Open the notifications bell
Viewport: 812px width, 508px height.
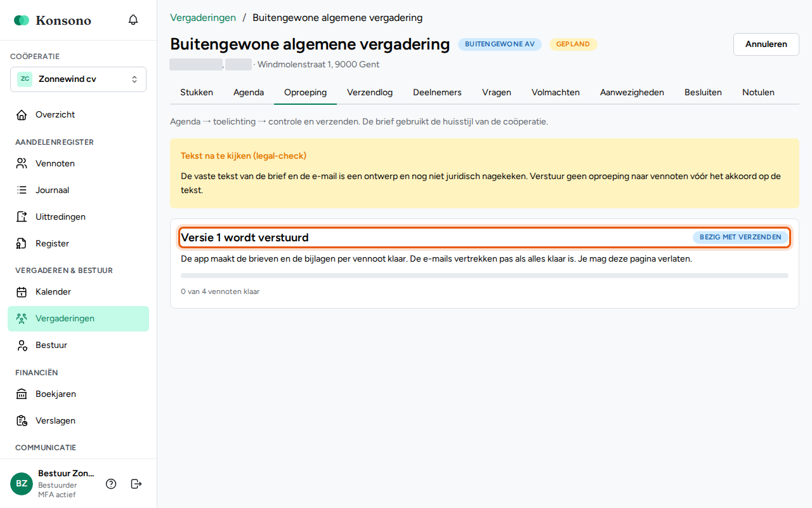[x=133, y=20]
